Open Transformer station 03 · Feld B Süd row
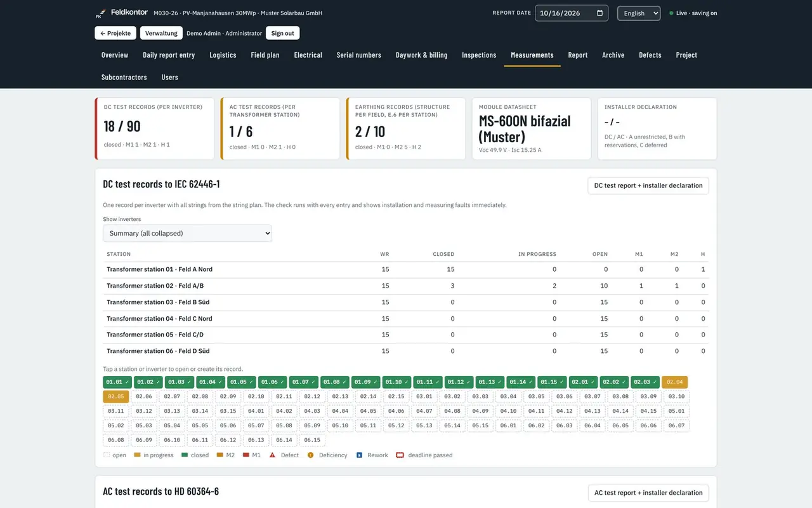 (406, 302)
